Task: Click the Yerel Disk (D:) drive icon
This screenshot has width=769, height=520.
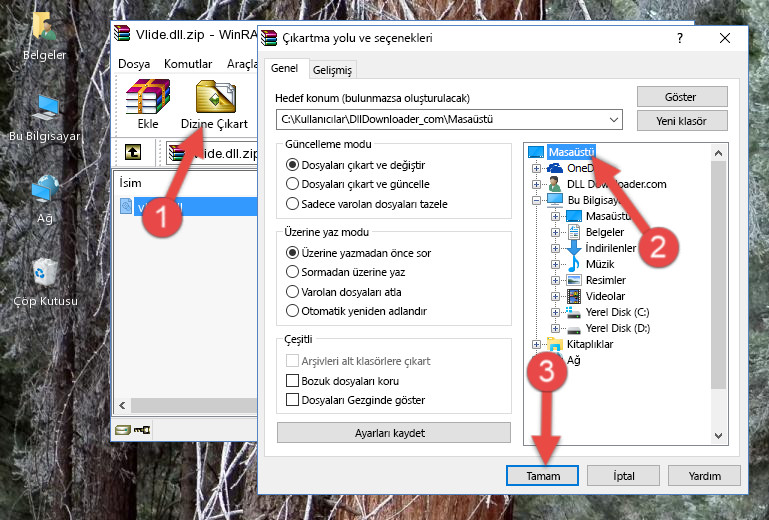Action: click(573, 329)
